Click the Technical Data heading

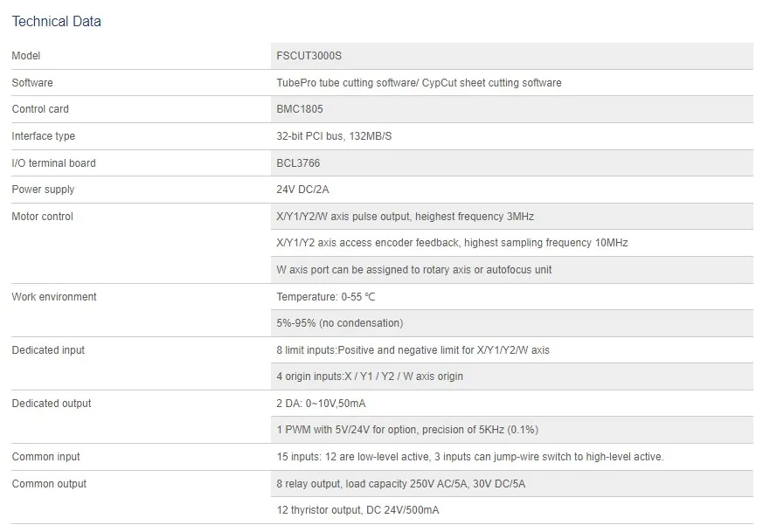pos(57,21)
